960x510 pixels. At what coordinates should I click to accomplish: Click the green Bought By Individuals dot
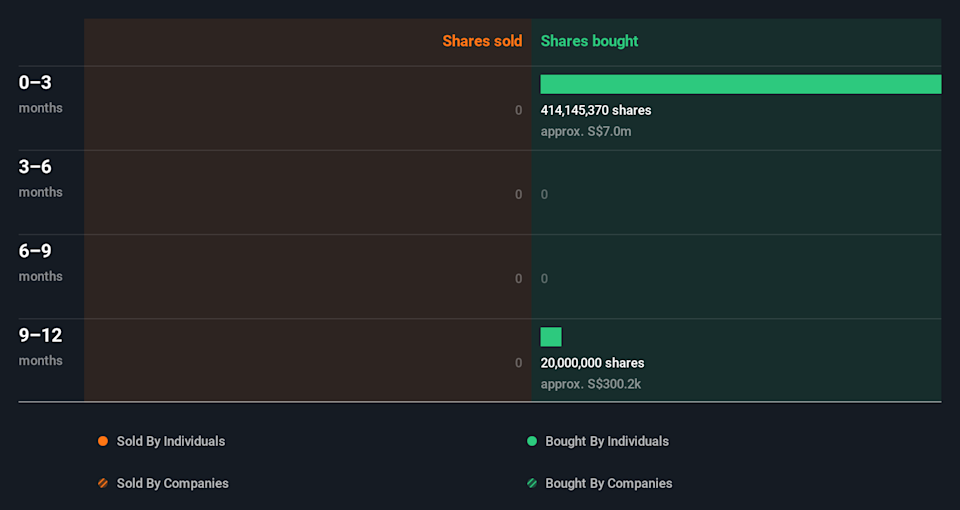pyautogui.click(x=532, y=441)
